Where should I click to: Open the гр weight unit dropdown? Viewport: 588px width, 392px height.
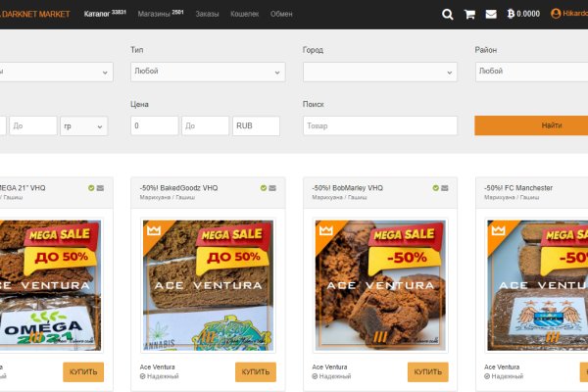[85, 126]
